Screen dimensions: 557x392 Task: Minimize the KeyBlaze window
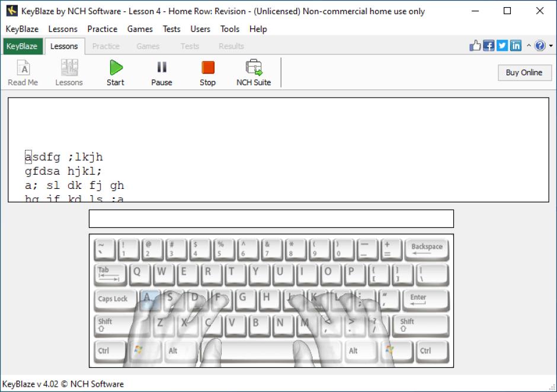(x=475, y=11)
